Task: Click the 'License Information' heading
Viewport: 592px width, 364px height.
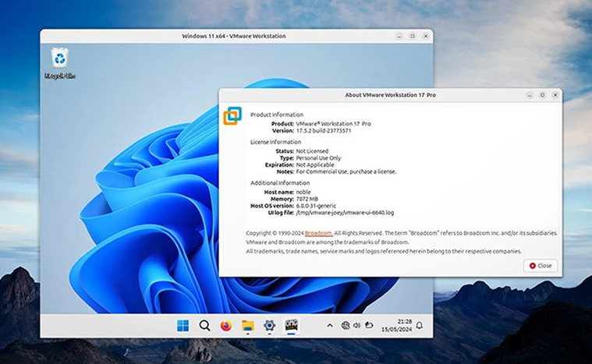Action: click(x=275, y=142)
